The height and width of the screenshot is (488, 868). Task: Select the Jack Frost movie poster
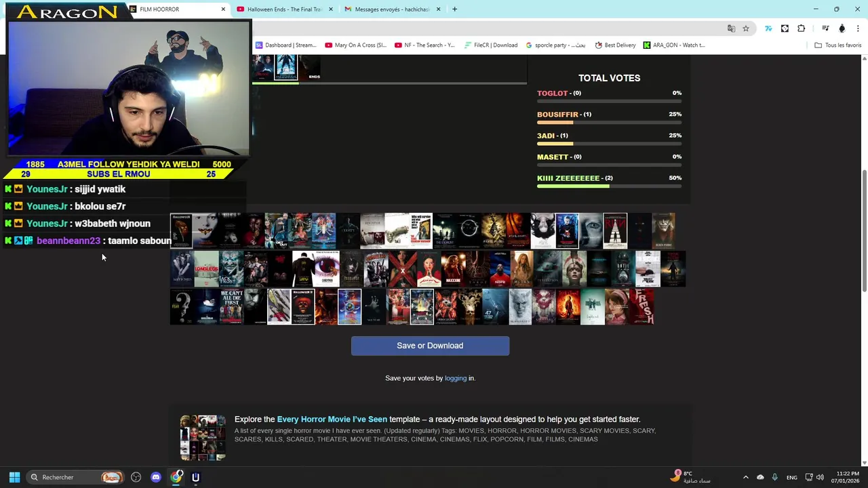pos(231,269)
